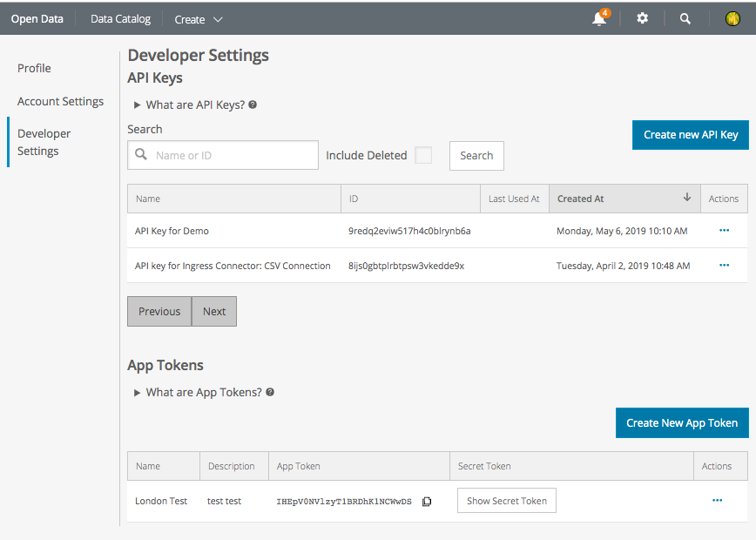Image resolution: width=756 pixels, height=540 pixels.
Task: Click the Previous page button
Action: pyautogui.click(x=159, y=312)
